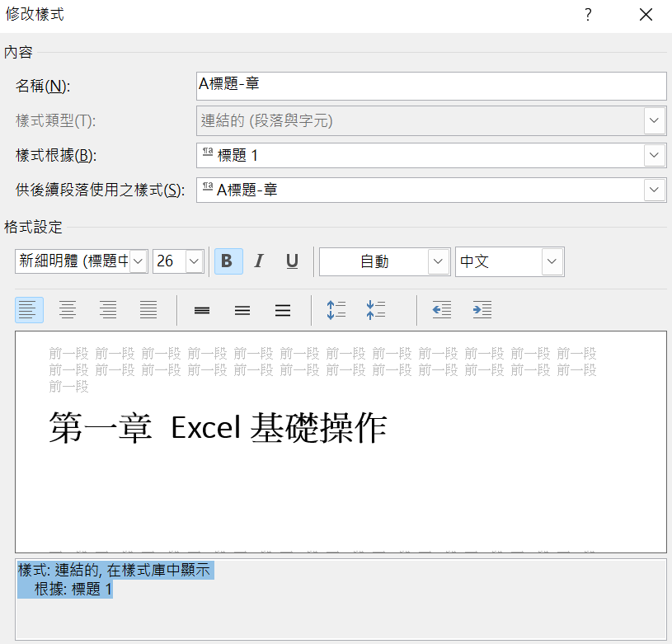
Task: Toggle Italic formatting button
Action: (x=259, y=261)
